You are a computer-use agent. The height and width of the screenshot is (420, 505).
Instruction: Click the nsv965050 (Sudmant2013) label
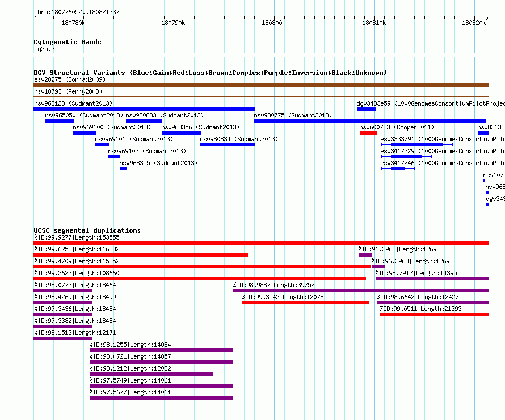84,115
